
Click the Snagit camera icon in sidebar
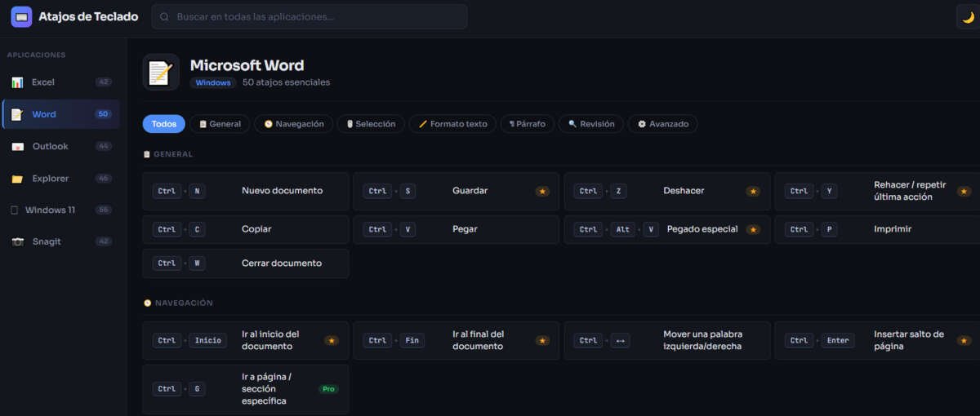pos(17,242)
